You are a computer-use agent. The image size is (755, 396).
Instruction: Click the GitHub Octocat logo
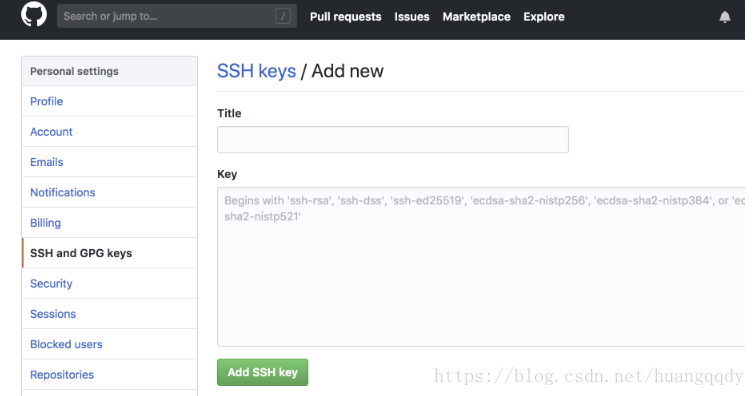tap(34, 14)
